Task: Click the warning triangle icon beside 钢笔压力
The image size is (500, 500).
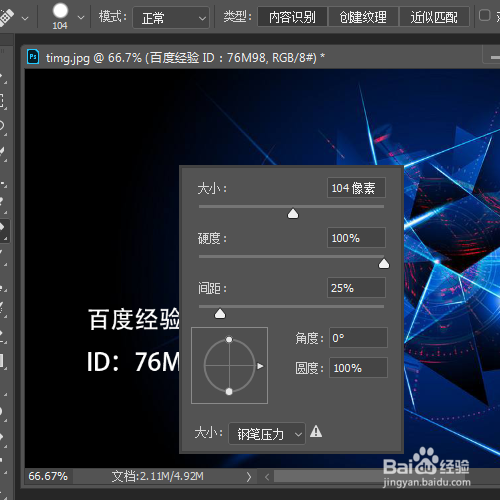Action: coord(316,432)
